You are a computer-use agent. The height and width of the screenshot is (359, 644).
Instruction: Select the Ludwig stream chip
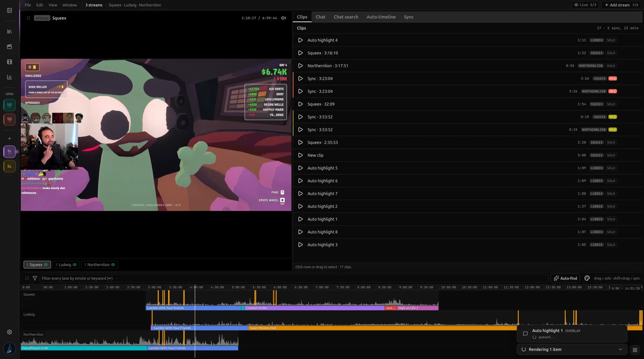click(x=66, y=265)
